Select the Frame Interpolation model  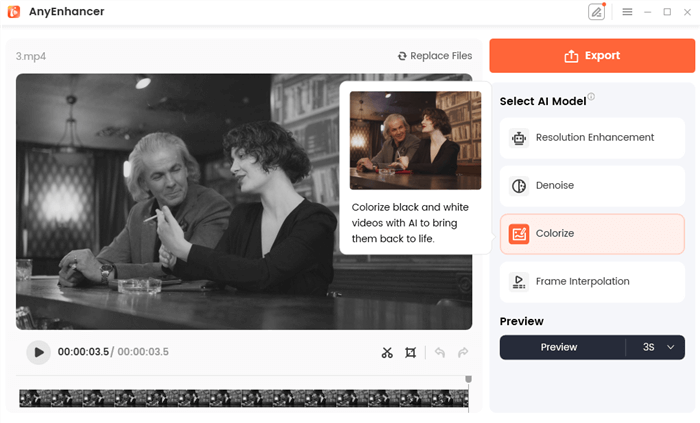coord(592,282)
